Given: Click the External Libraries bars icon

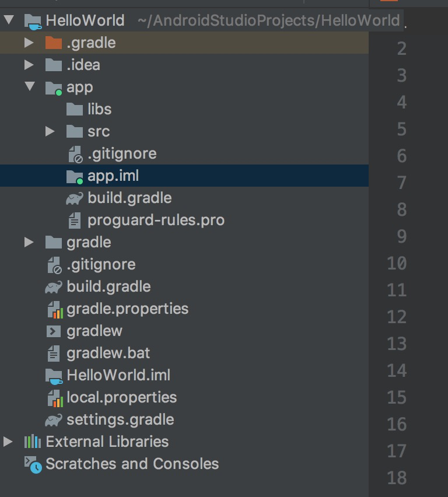Looking at the screenshot, I should [33, 441].
